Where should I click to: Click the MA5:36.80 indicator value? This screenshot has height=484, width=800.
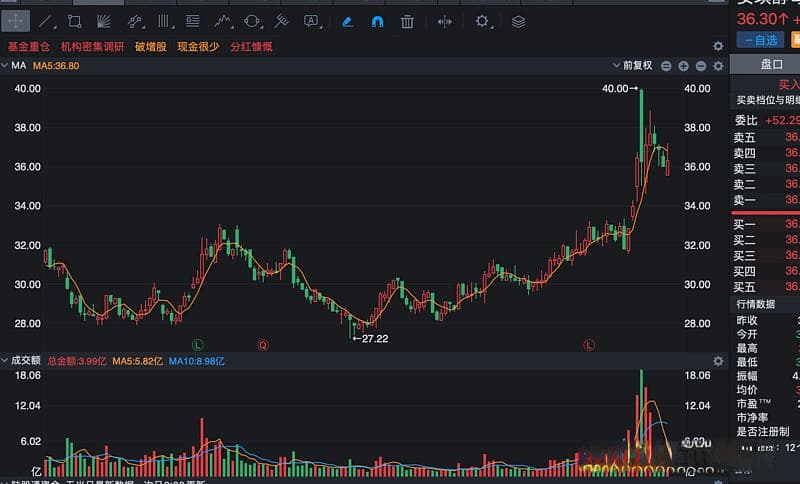[56, 66]
